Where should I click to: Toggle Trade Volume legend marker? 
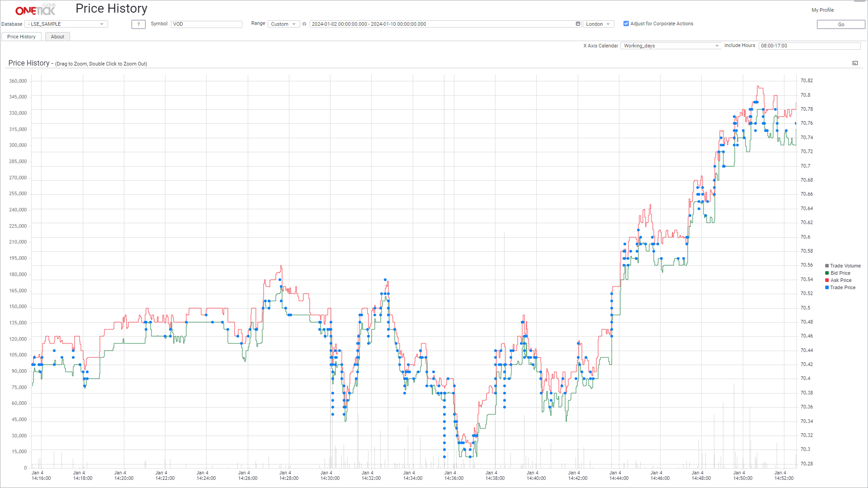pos(827,266)
